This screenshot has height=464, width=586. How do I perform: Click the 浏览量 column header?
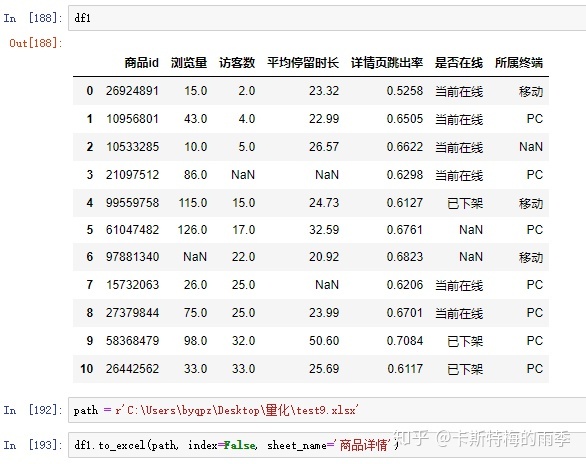click(189, 62)
